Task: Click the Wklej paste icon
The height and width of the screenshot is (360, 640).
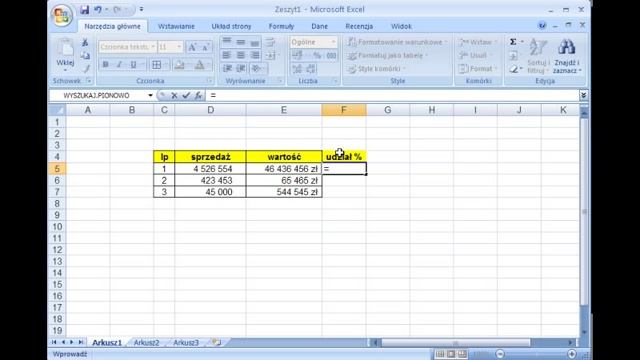Action: pos(65,48)
